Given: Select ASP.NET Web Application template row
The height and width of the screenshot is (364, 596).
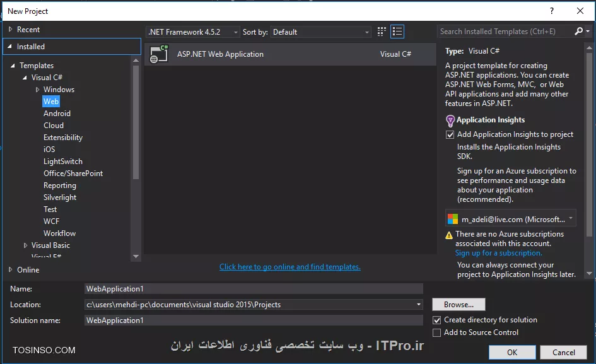Looking at the screenshot, I should click(x=290, y=54).
